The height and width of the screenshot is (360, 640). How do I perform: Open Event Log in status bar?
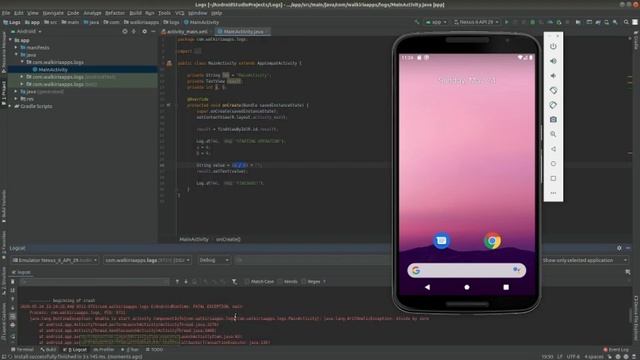616,349
